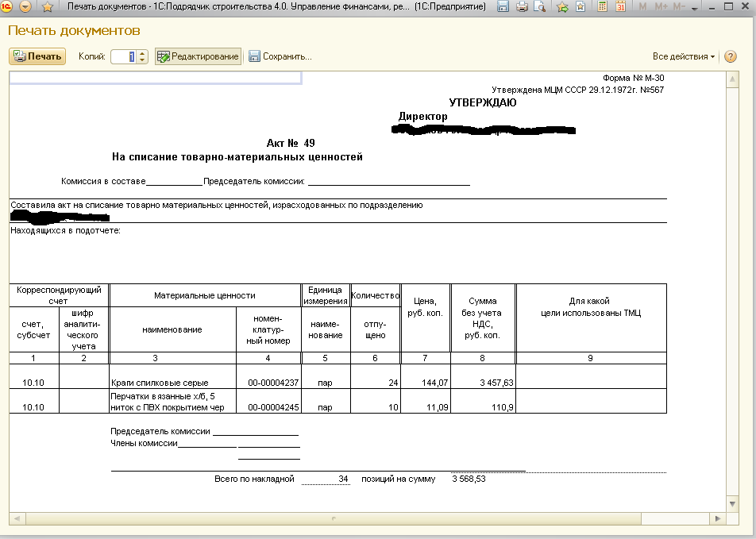Select the 'УТВЕРЖДАЮ' heading
The image size is (756, 539).
coord(483,102)
